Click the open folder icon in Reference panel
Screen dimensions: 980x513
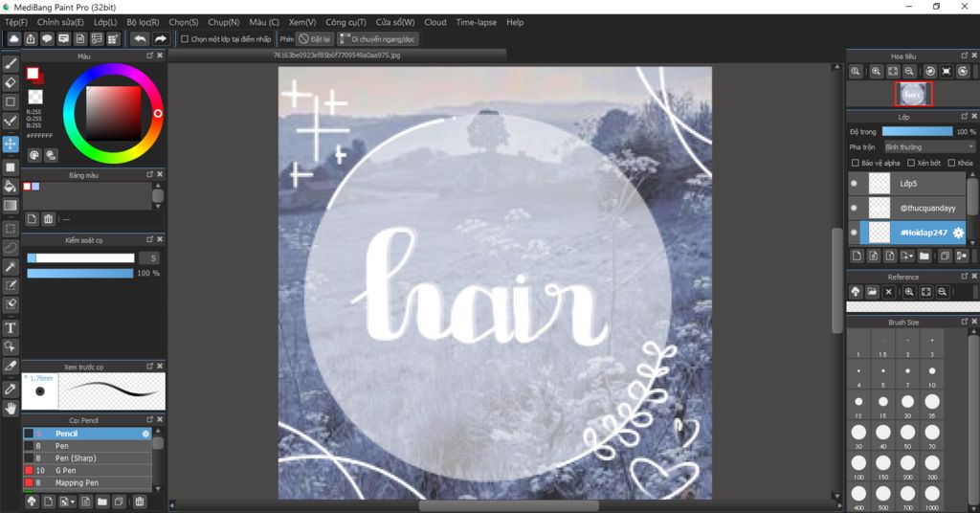tap(872, 292)
